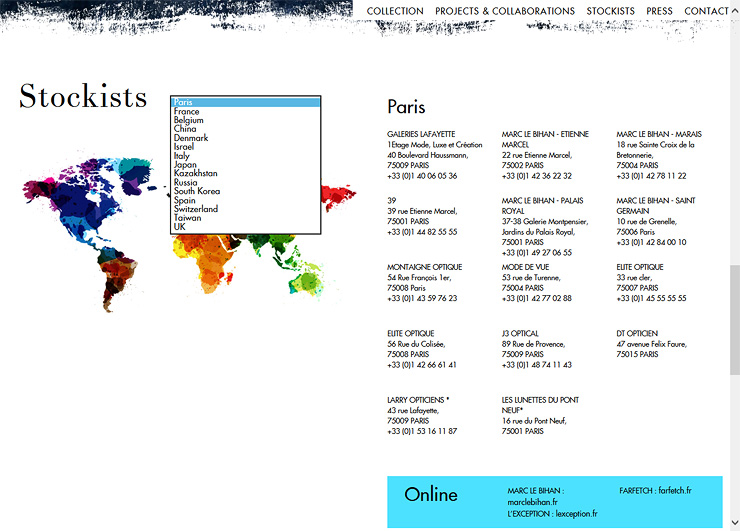This screenshot has width=740, height=531.
Task: Click J3 Optical store name
Action: click(x=520, y=334)
